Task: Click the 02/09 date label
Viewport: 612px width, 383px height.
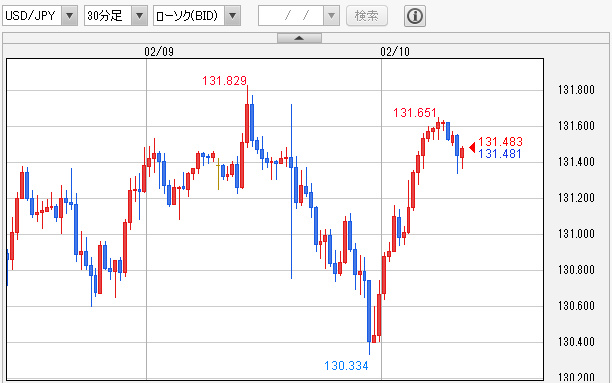Action: (159, 52)
